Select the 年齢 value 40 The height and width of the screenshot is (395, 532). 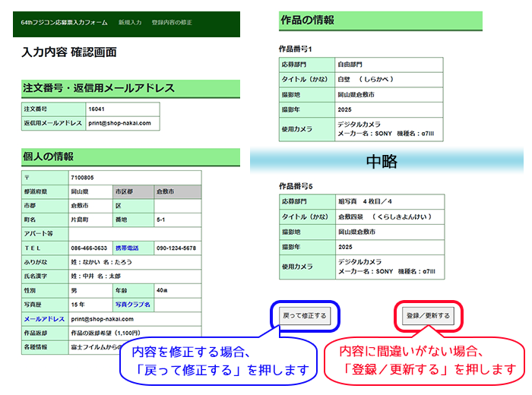(161, 291)
